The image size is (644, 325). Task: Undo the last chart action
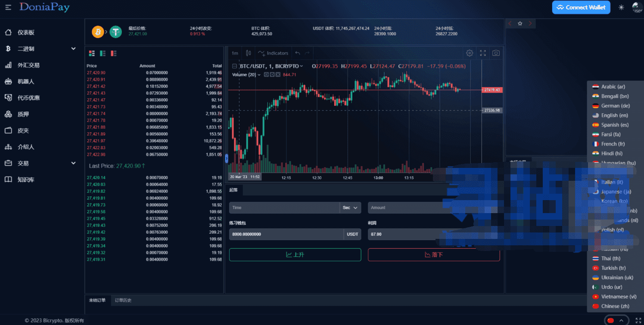pos(297,53)
